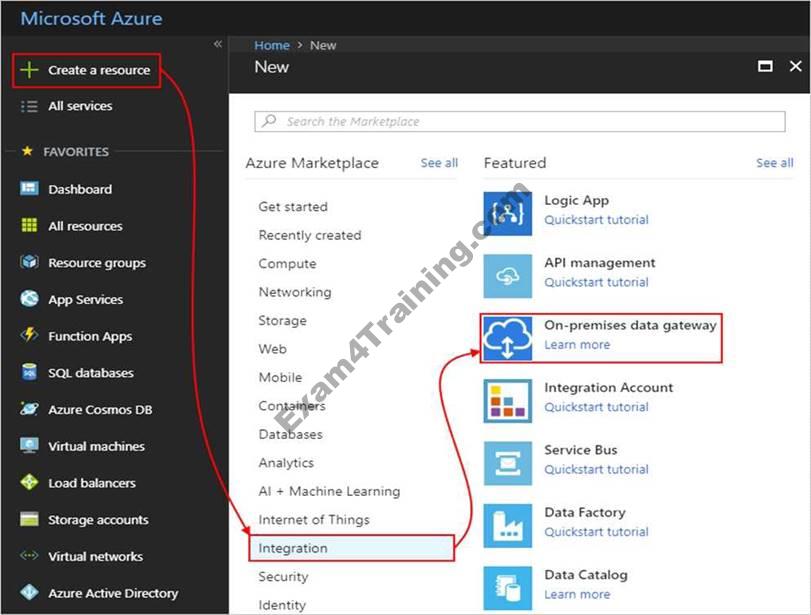Select the Get started category
Viewport: 811px width, 615px height.
(x=293, y=207)
